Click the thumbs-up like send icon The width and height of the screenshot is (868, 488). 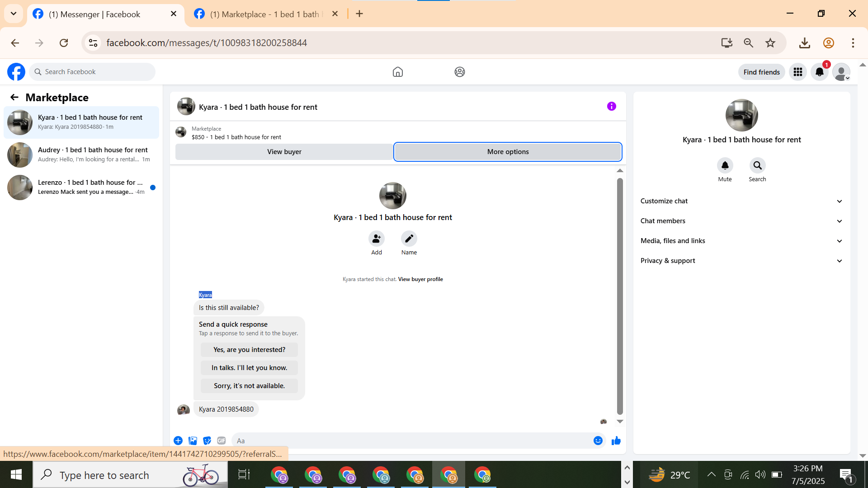(x=616, y=441)
